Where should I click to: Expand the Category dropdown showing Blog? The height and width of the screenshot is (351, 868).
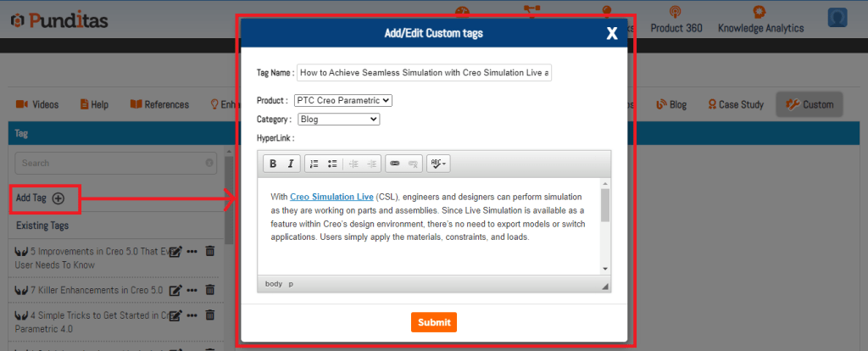coord(338,120)
